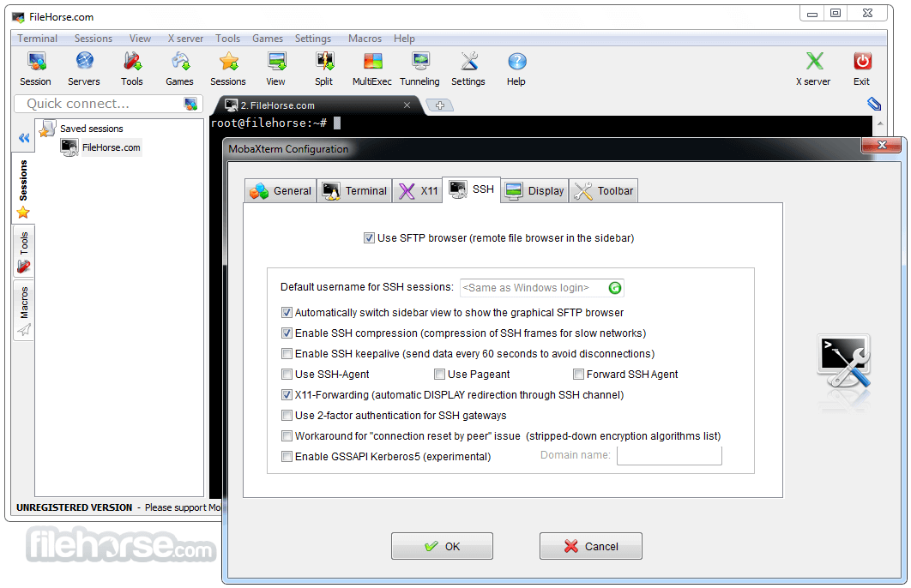Viewport: 911px width, 588px height.
Task: Open the Macros sidebar vertical tab
Action: point(23,310)
